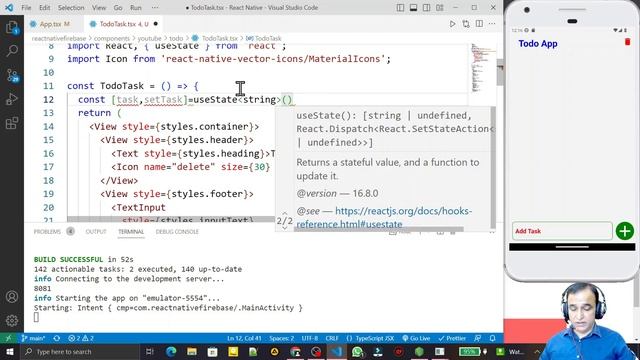The image size is (640, 360).
Task: Open the View menu
Action: pos(99,8)
